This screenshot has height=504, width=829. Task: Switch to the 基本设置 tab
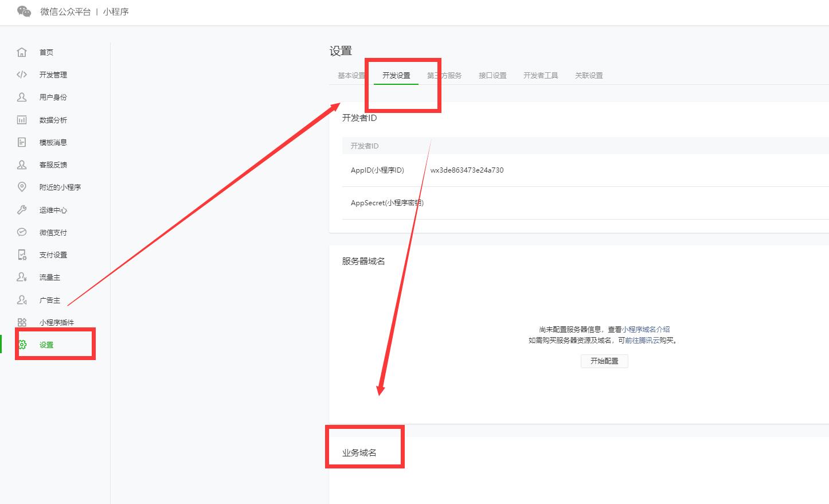351,75
